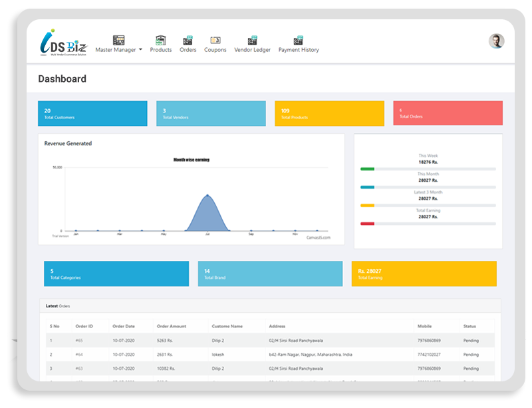Open the Total Orders card
This screenshot has height=408, width=532.
[448, 113]
